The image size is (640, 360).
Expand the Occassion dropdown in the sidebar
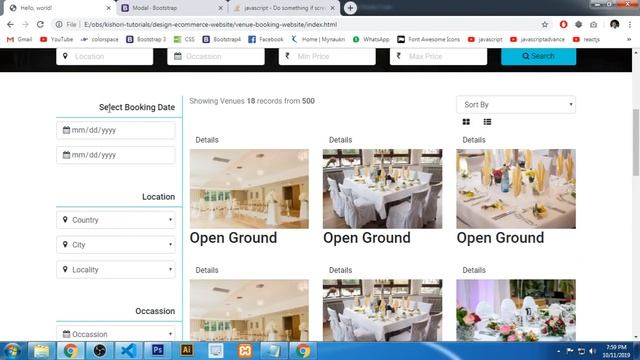point(116,334)
